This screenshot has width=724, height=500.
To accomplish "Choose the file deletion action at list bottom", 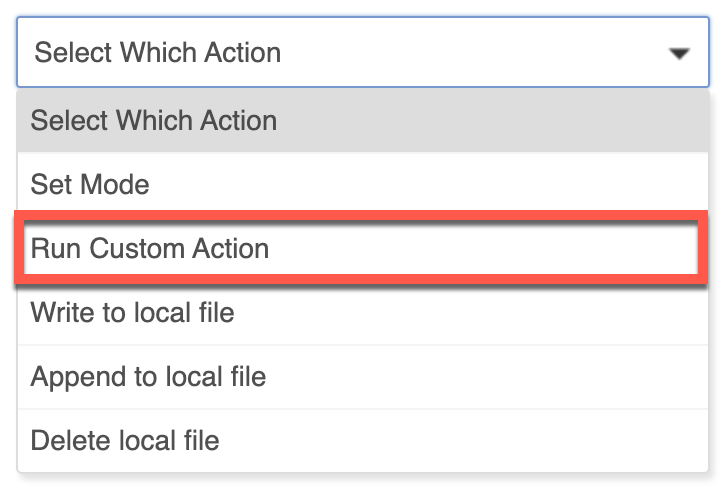I will click(x=362, y=440).
